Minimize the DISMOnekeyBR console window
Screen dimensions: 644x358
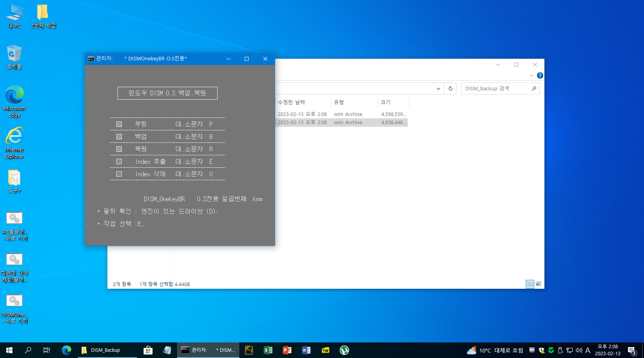(228, 59)
